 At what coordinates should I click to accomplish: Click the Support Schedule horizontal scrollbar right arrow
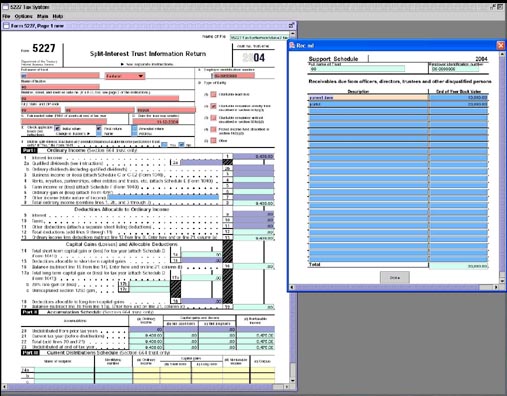point(496,287)
